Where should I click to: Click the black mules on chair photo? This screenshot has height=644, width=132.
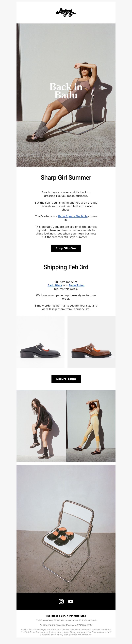pos(66,529)
